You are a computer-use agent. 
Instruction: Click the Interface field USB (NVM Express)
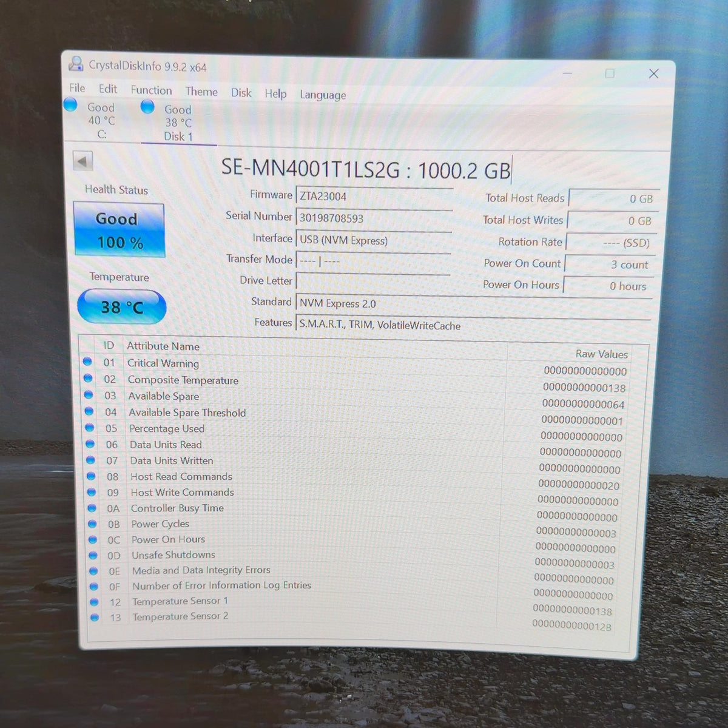373,240
